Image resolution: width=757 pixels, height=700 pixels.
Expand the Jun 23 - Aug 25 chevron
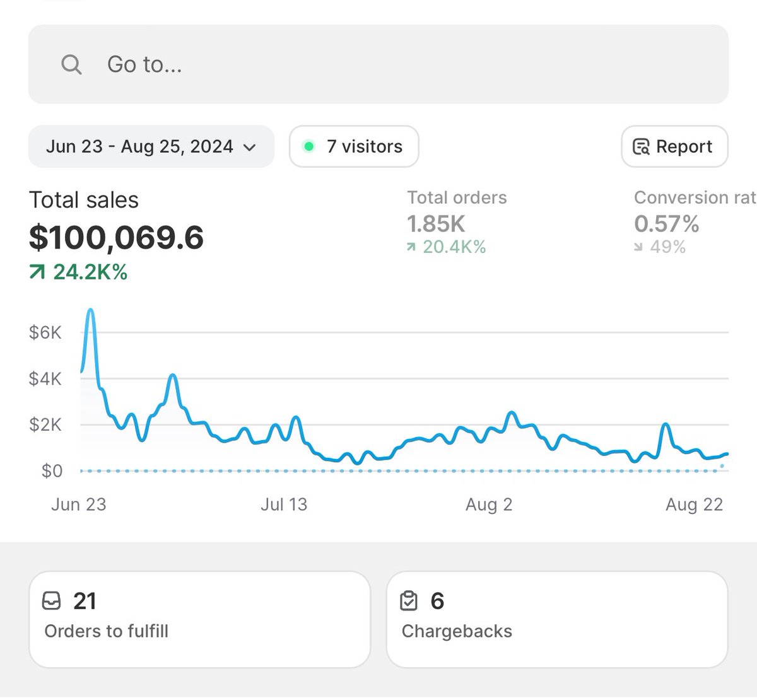pos(250,148)
